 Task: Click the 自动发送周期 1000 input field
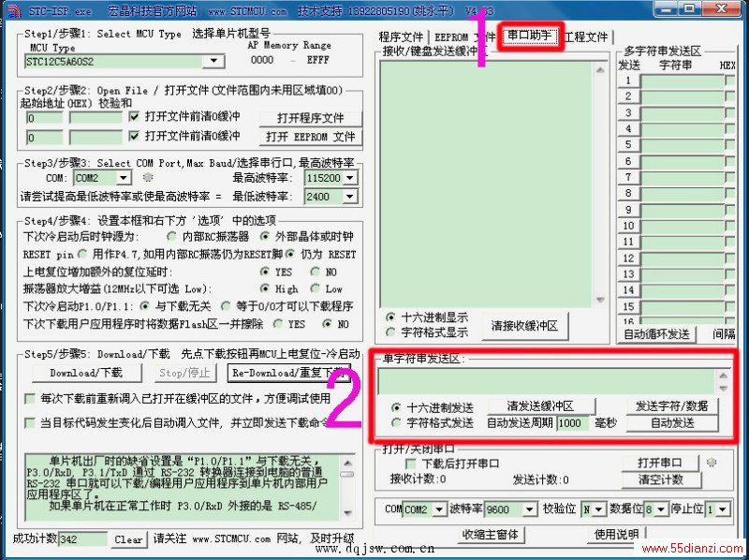572,423
